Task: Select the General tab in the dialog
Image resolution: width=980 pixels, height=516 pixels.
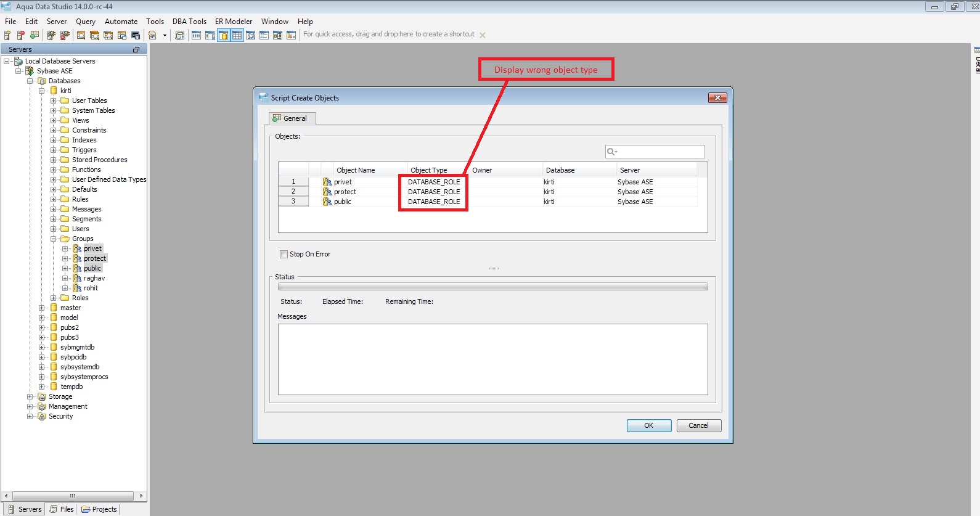Action: pos(292,118)
